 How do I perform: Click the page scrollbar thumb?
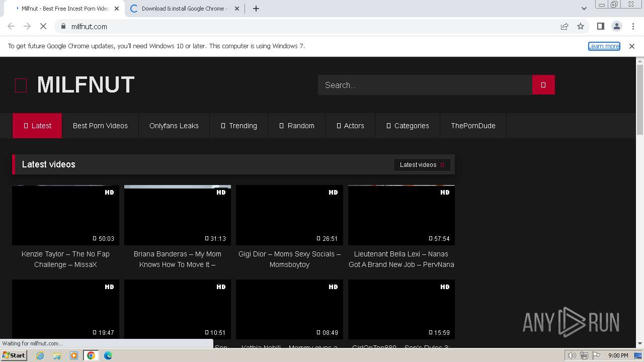pyautogui.click(x=640, y=100)
